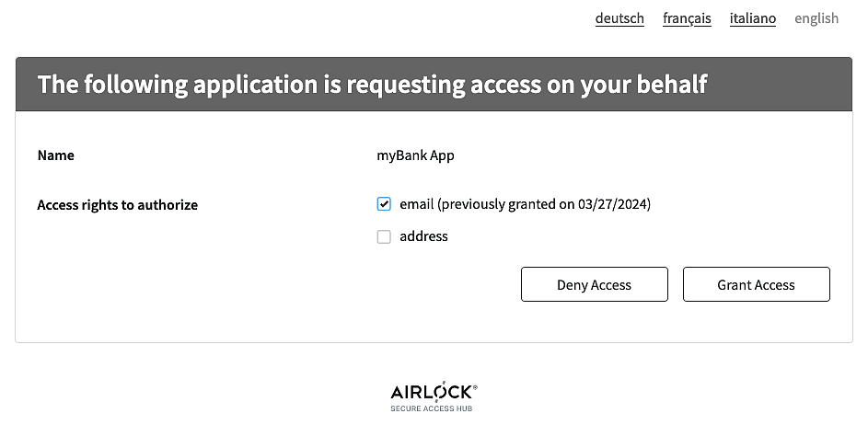Click the Name field label
868x425 pixels.
56,155
